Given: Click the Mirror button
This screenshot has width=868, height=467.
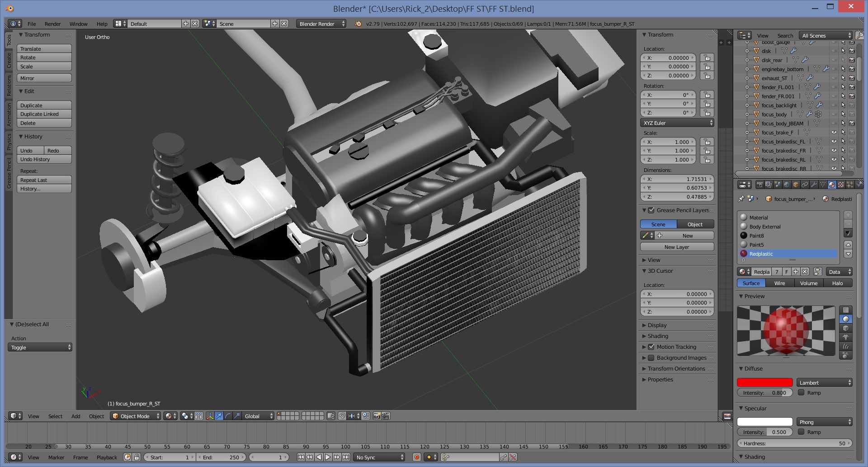Looking at the screenshot, I should pos(44,78).
